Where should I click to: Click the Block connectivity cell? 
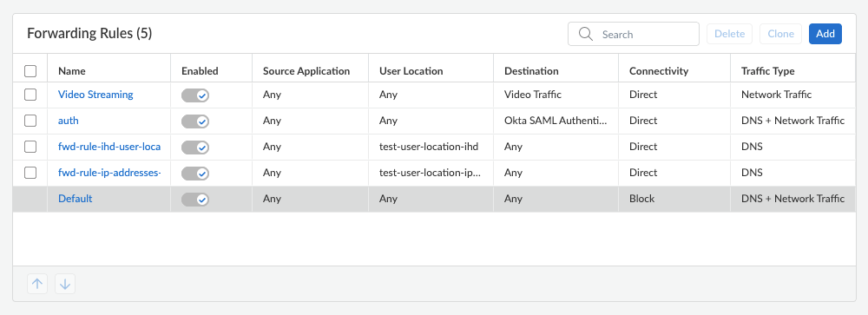641,199
